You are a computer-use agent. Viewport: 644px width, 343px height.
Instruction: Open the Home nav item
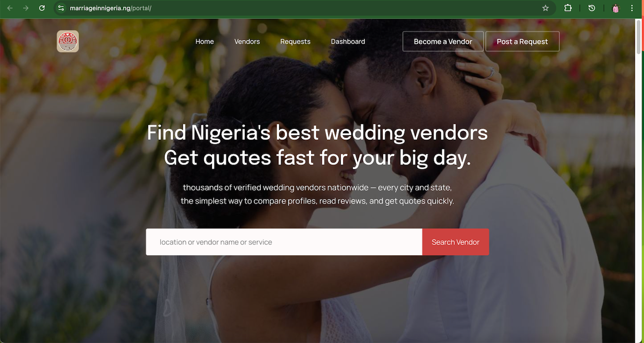pos(205,41)
